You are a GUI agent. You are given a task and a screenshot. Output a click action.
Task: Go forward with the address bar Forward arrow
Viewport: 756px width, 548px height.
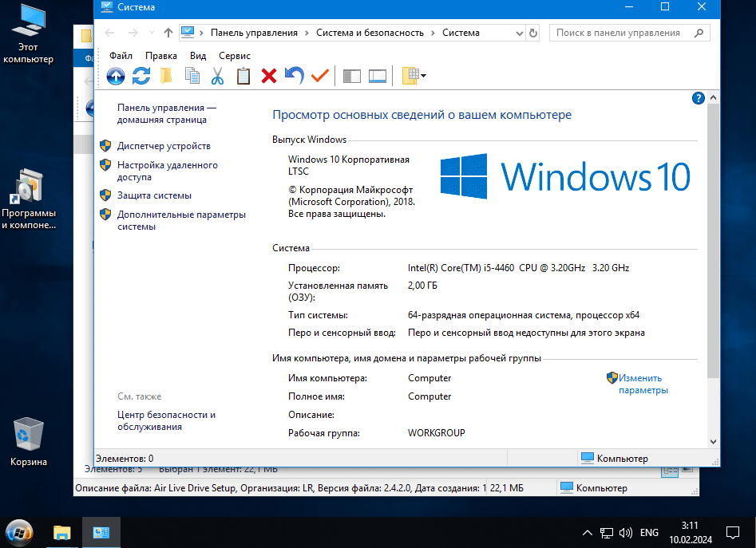133,33
